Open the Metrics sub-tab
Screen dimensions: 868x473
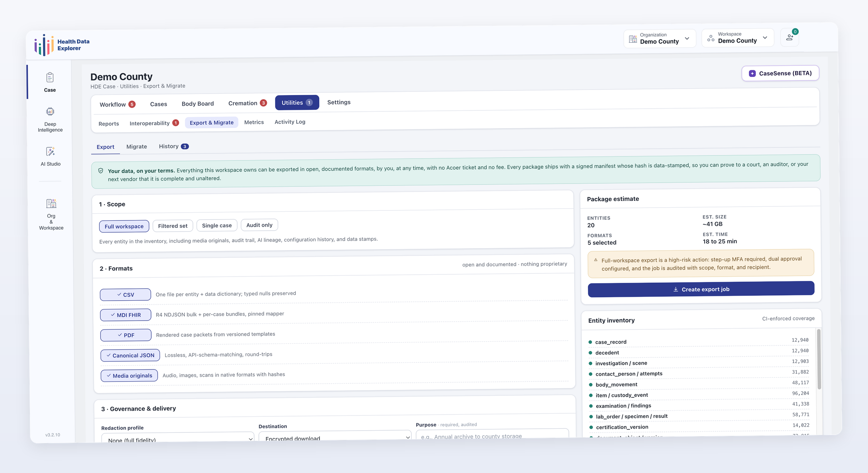[x=254, y=122]
